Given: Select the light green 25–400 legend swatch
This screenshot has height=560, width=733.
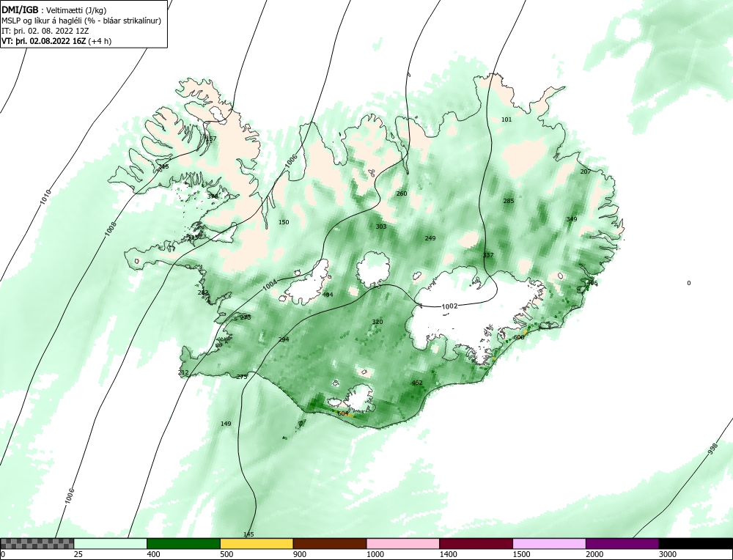Looking at the screenshot, I should coord(111,543).
